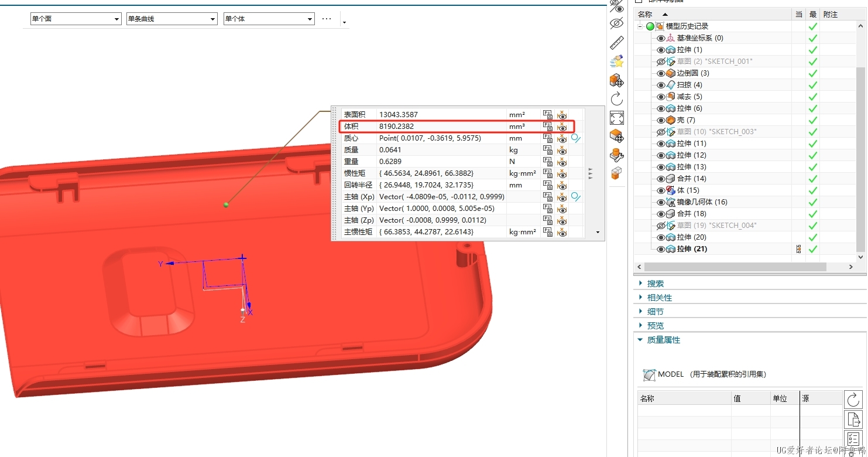Click the fit-to-view expand arrows icon

[x=616, y=117]
